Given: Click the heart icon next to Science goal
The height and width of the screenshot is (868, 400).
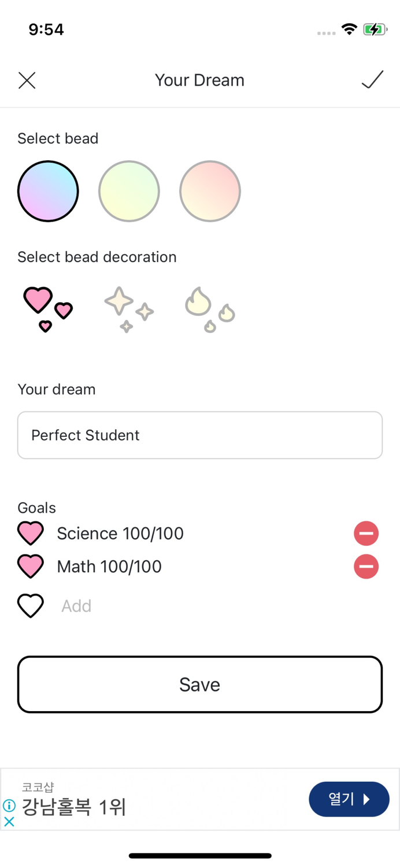Looking at the screenshot, I should pos(31,533).
